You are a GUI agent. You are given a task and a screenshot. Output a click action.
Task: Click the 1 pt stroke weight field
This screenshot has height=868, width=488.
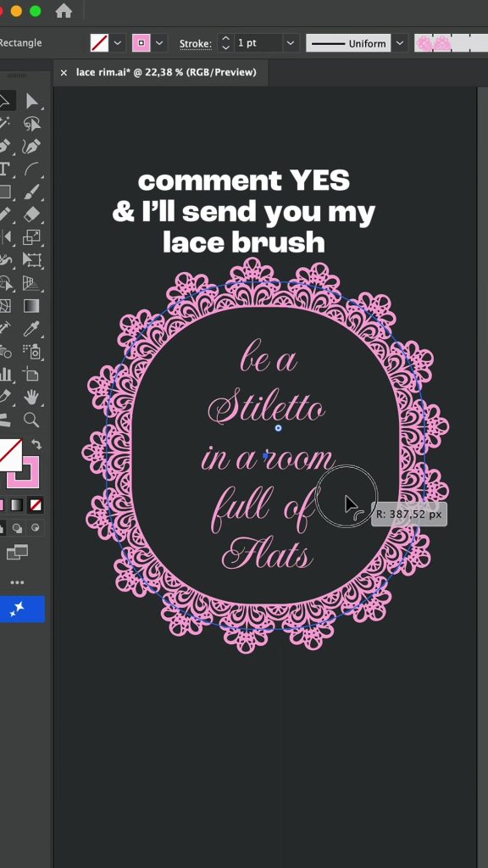[x=258, y=42]
